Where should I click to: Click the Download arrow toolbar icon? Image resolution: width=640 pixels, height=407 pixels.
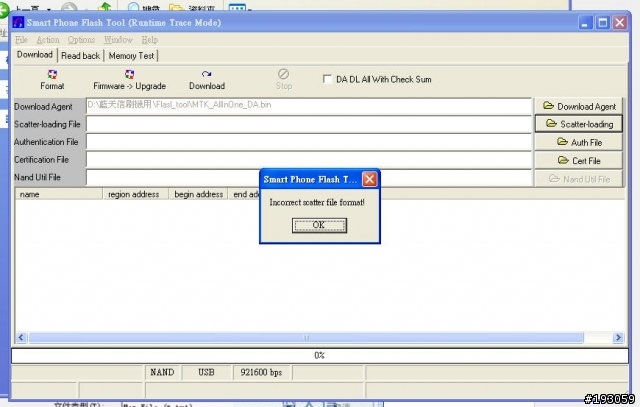coord(207,74)
